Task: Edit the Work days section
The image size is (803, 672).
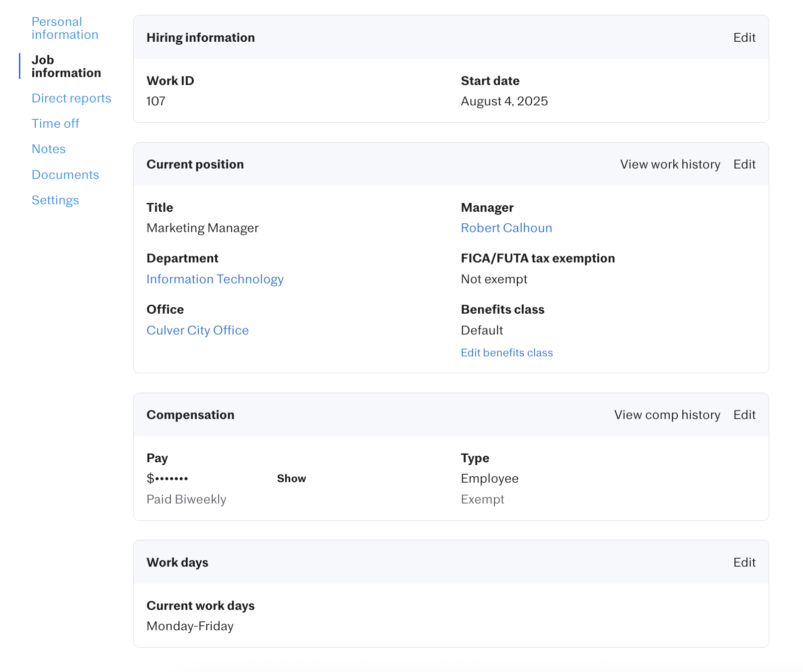Action: (744, 563)
